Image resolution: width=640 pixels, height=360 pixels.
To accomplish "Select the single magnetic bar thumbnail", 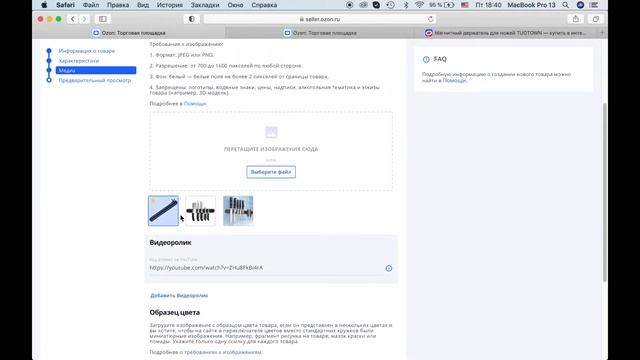I will click(163, 211).
